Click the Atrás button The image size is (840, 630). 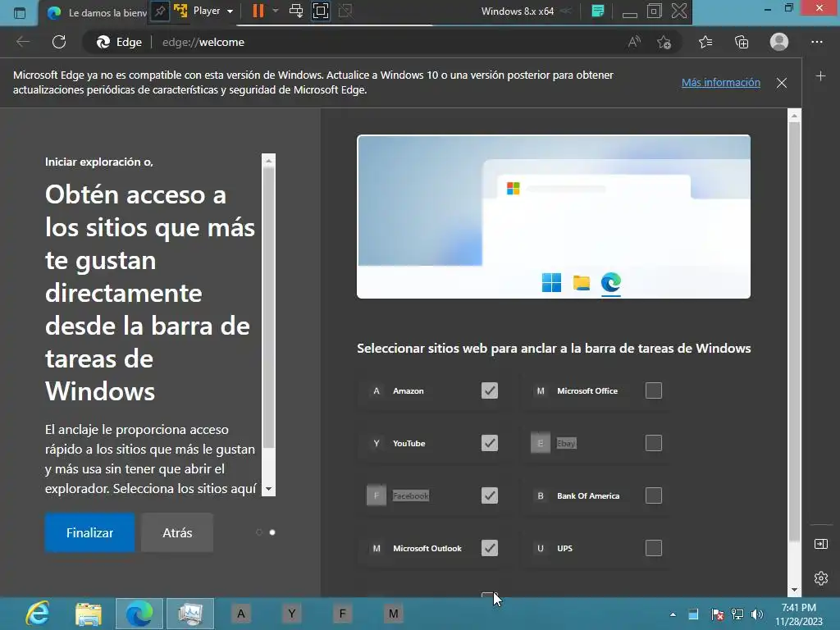tap(177, 532)
